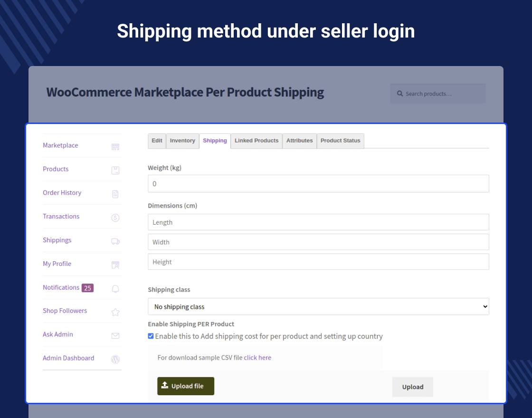
Task: Click the Transactions dollar icon
Action: click(x=115, y=218)
